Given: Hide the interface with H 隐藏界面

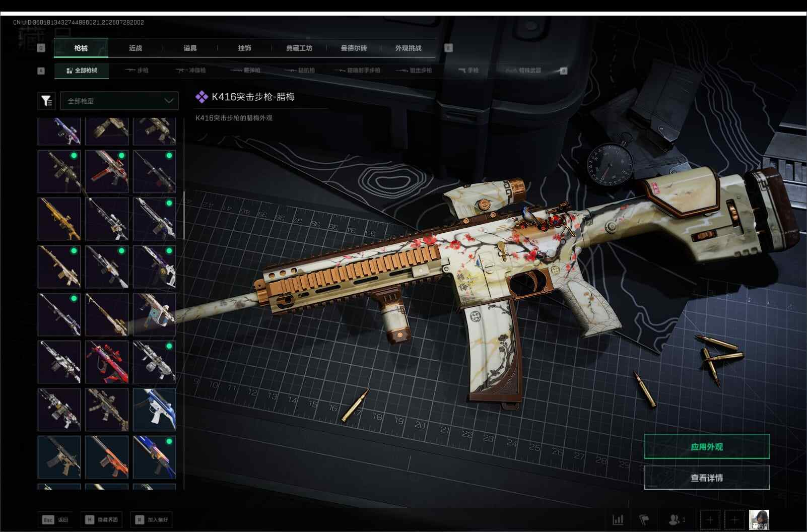Looking at the screenshot, I should 101,520.
